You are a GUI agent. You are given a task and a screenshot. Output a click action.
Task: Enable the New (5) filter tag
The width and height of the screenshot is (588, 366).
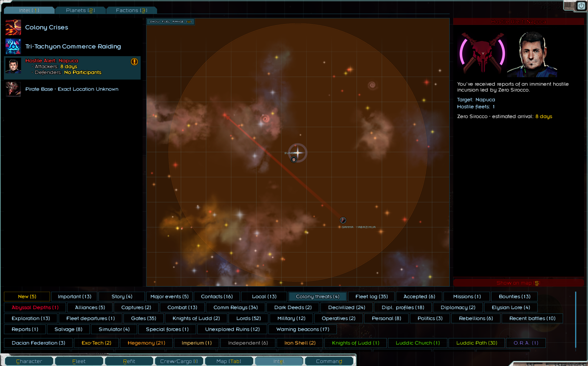click(x=27, y=297)
